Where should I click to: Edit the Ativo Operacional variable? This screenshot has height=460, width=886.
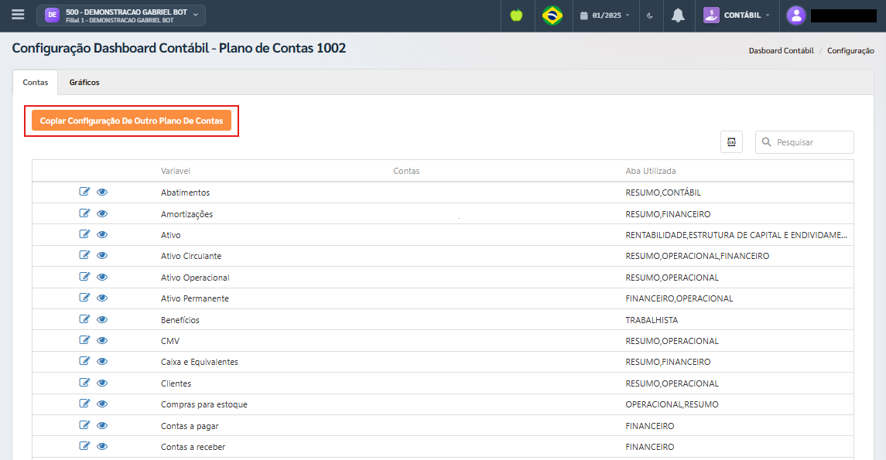coord(84,276)
